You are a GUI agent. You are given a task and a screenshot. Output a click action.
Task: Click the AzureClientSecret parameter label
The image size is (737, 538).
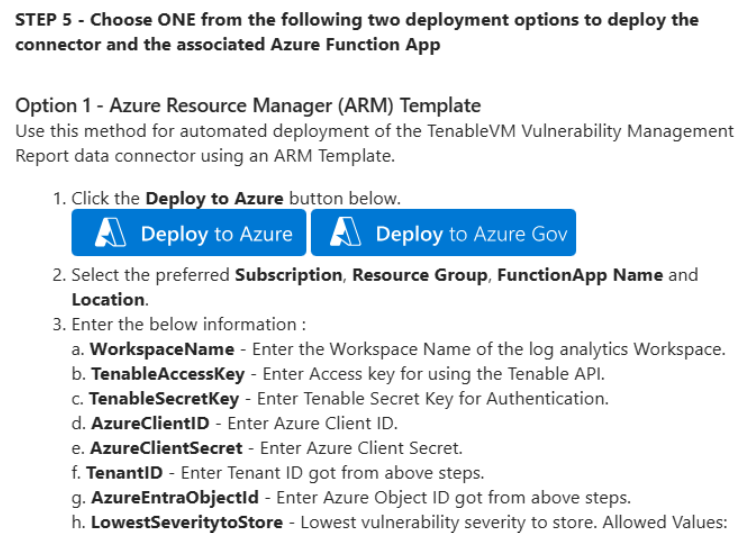coord(165,447)
